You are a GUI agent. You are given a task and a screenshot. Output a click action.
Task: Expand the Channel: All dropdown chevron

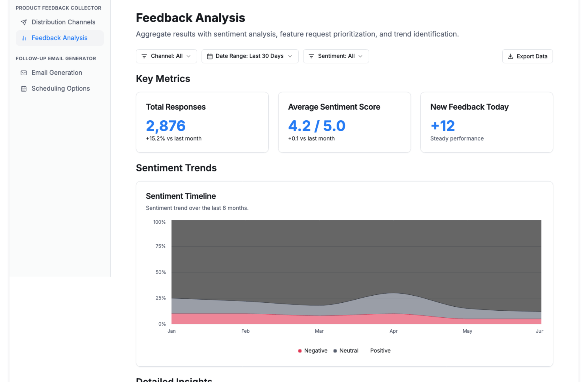pyautogui.click(x=189, y=56)
